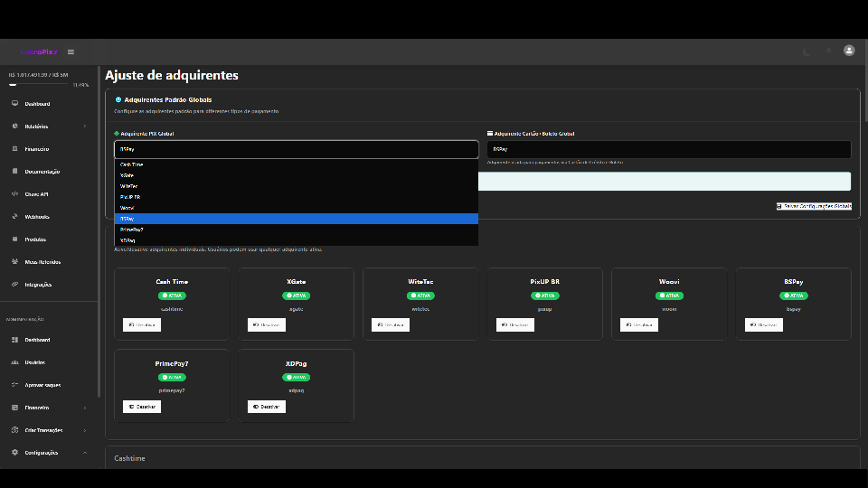The image size is (868, 488).
Task: Expand the Relatórios submenu chevron
Action: coord(85,127)
